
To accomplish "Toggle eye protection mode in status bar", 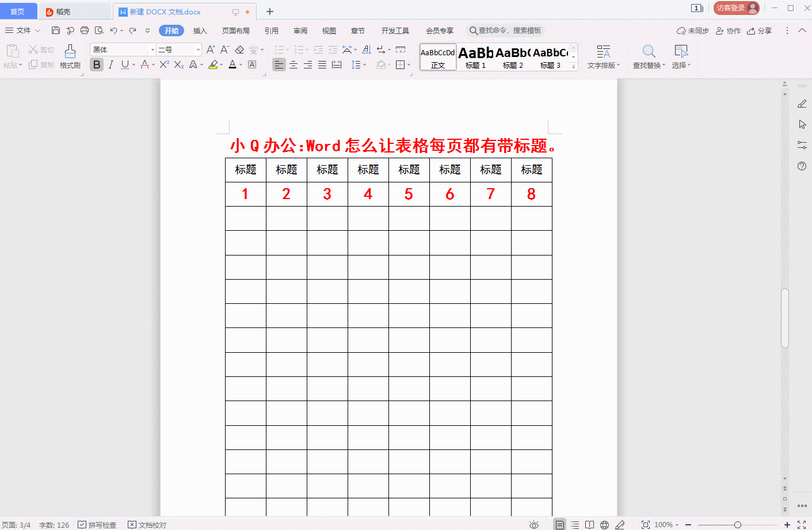I will point(534,525).
